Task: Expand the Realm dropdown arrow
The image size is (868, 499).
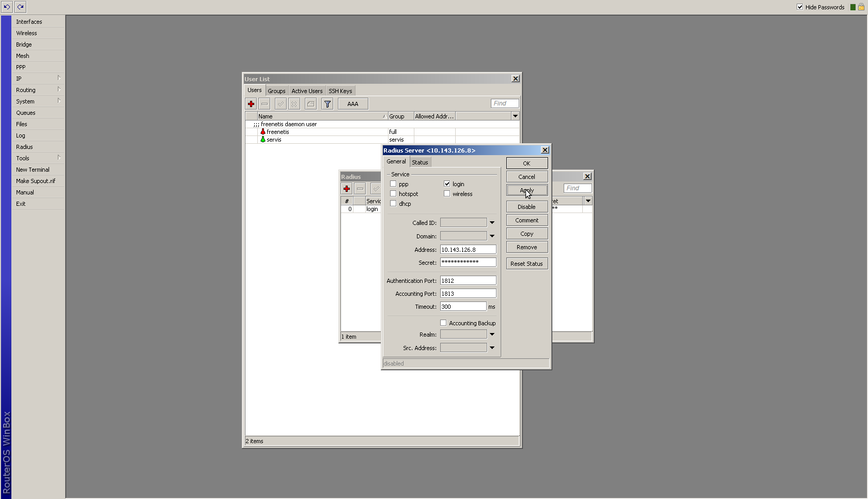Action: (492, 335)
